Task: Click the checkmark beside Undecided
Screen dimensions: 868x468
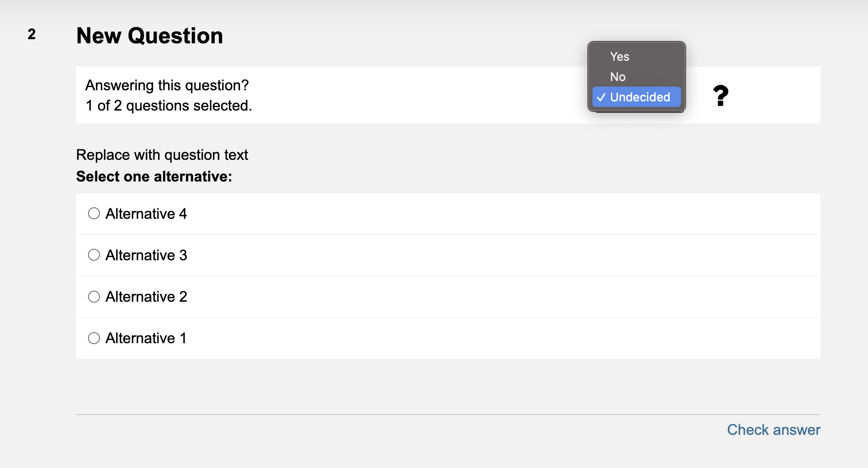Action: point(601,97)
